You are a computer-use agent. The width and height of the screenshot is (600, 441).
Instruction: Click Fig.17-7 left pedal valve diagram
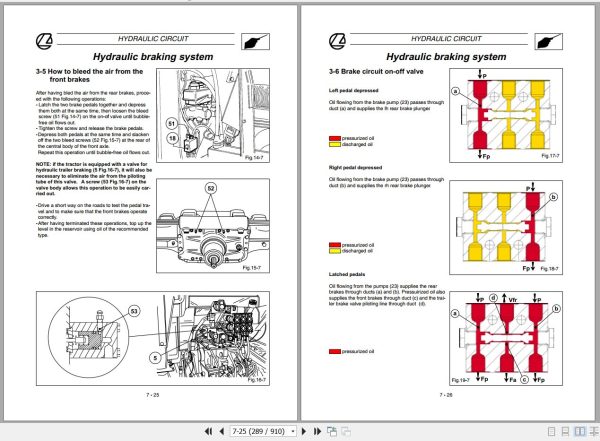[x=506, y=115]
